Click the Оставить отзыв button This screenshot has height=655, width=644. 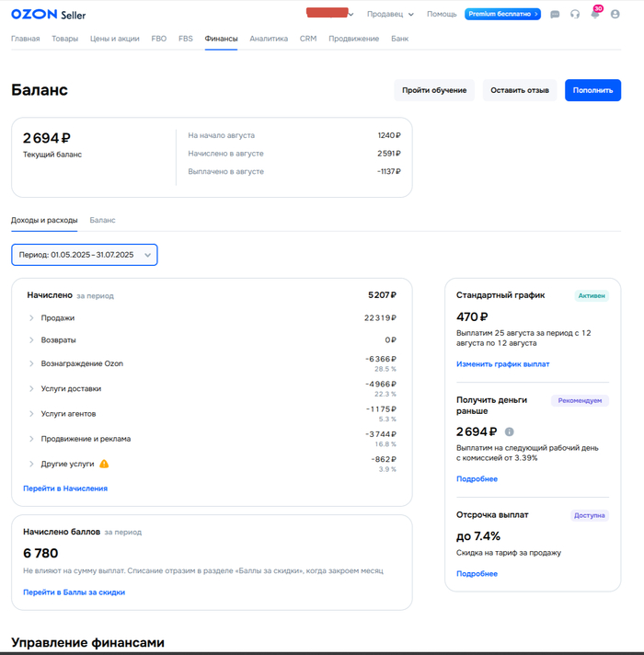pyautogui.click(x=519, y=90)
